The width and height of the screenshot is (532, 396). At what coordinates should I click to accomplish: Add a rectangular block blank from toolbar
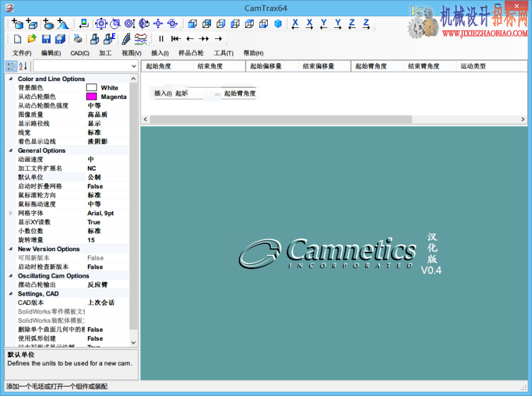[32, 24]
